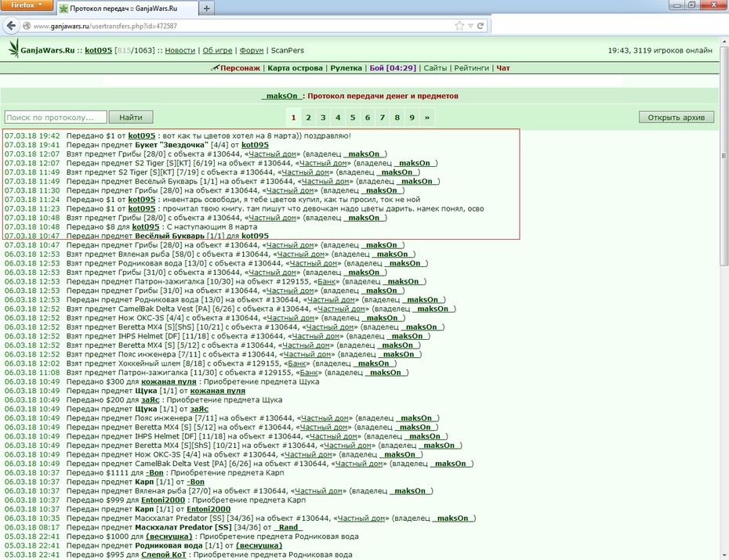Click scrollbar up arrow
Screen dimensions: 729x560
pyautogui.click(x=724, y=42)
